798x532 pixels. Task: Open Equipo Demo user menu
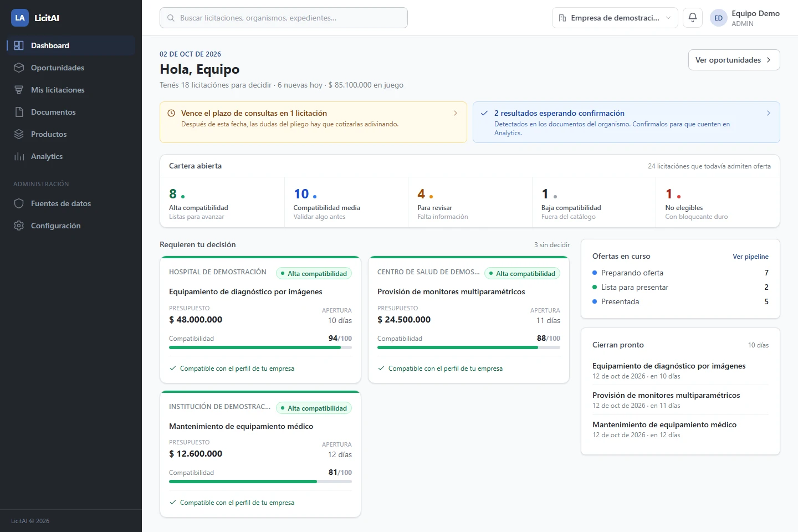click(x=745, y=18)
